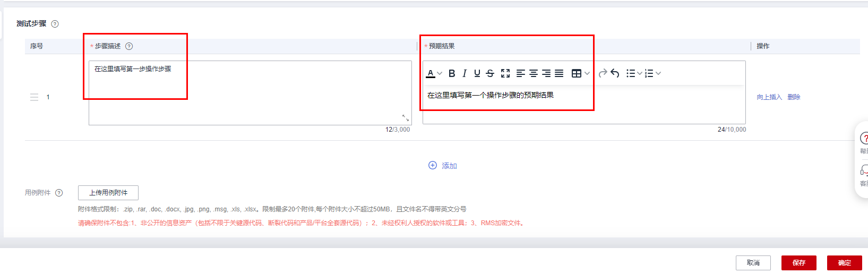
Task: Apply bulleted list
Action: pos(631,73)
